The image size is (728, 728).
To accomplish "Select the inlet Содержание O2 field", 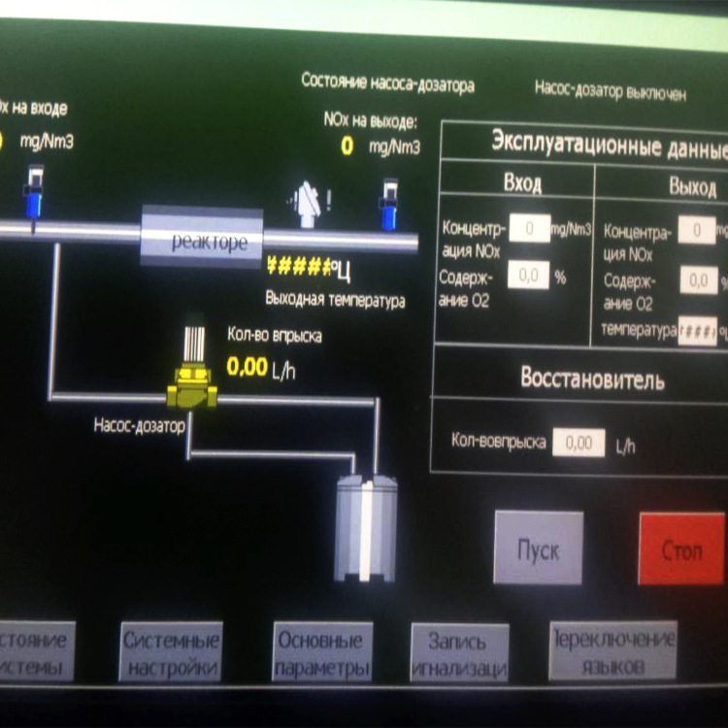I will [529, 276].
